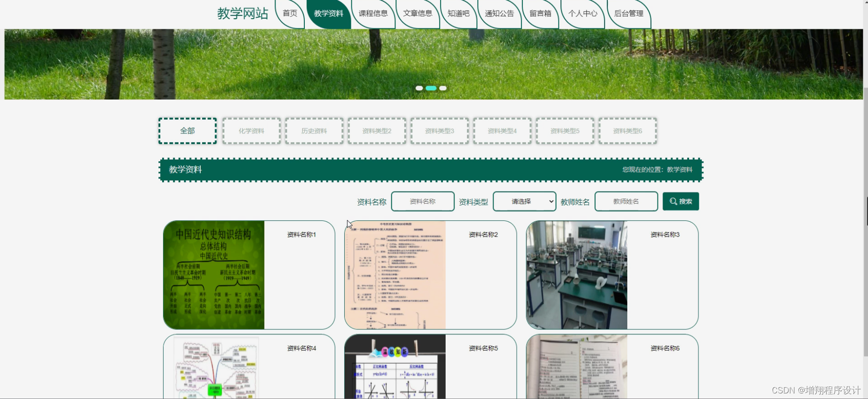Click the 资料名称5 title text

(483, 348)
